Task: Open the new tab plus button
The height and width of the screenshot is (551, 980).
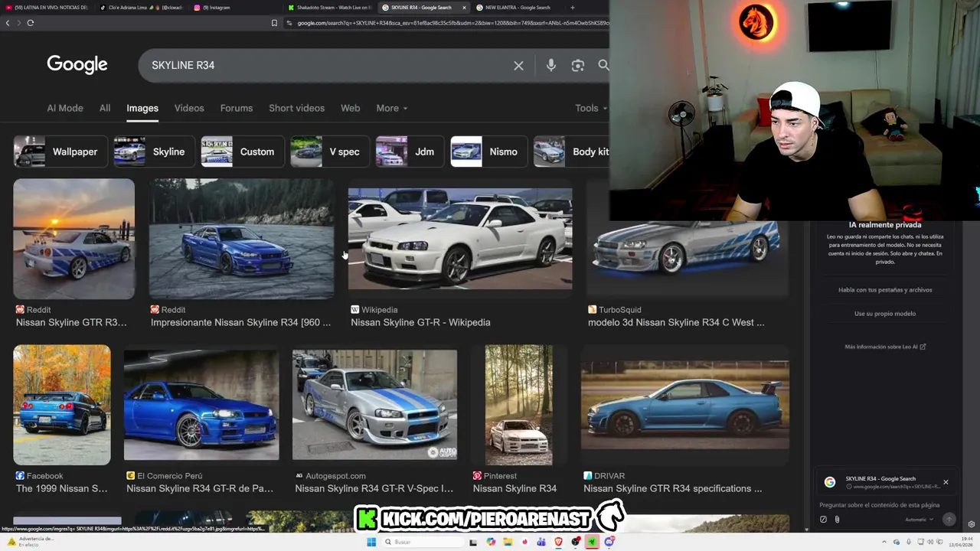Action: pyautogui.click(x=572, y=8)
